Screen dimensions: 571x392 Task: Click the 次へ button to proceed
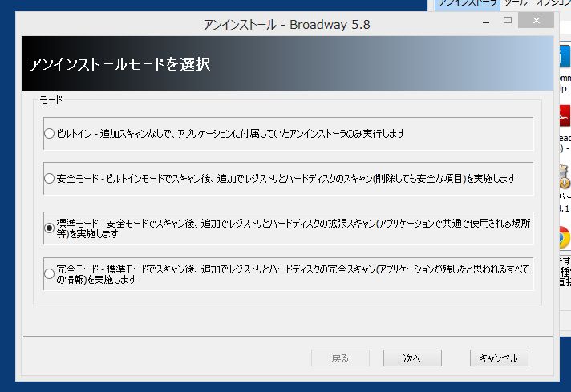pyautogui.click(x=412, y=358)
